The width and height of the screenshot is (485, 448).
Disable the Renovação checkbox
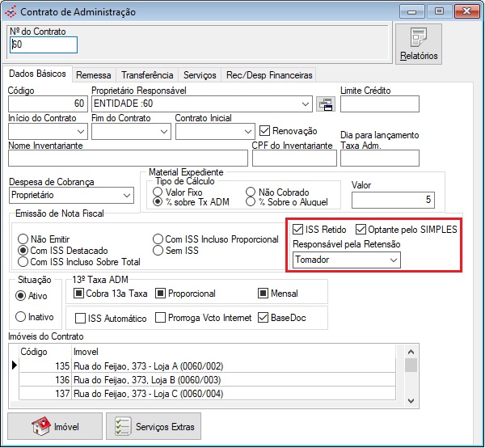(x=264, y=130)
